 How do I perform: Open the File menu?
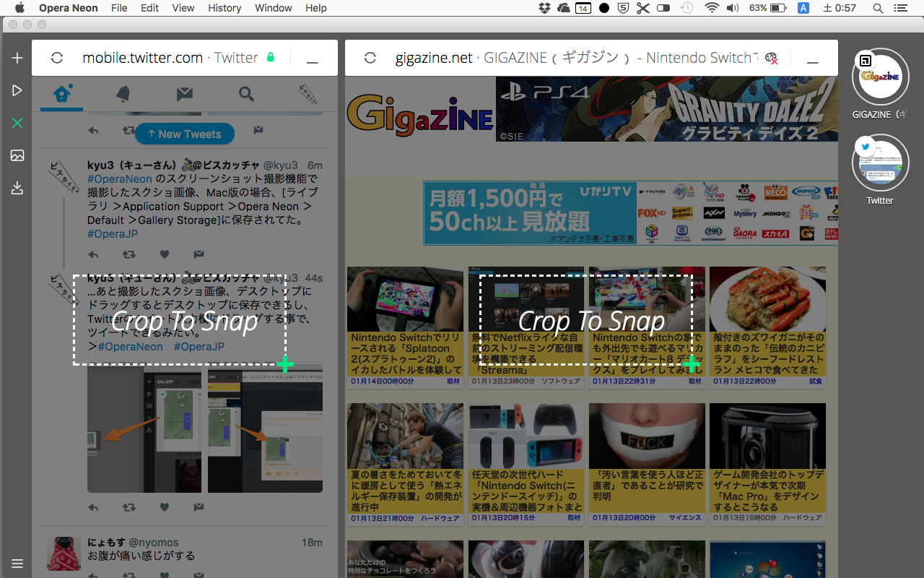tap(119, 8)
